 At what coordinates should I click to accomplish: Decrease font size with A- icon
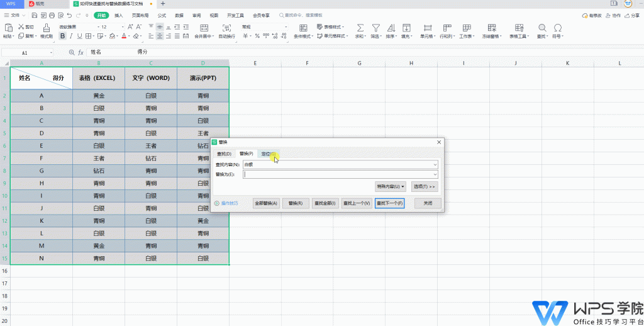tap(140, 26)
